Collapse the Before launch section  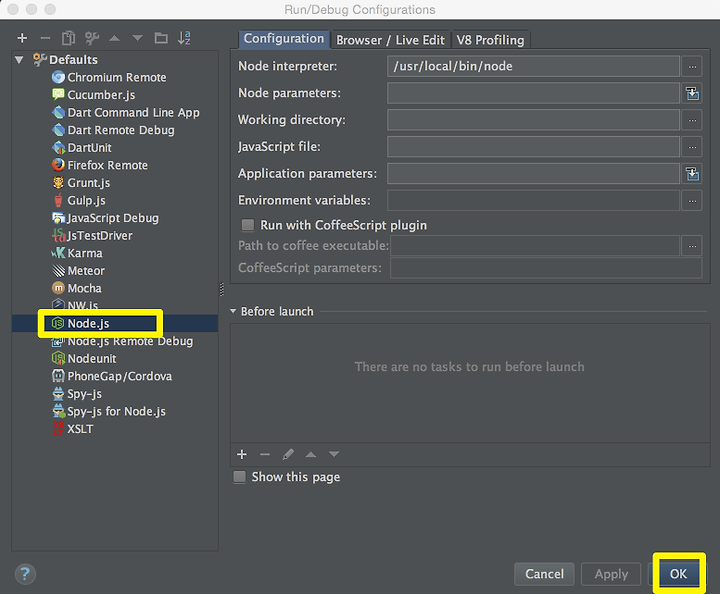pyautogui.click(x=233, y=311)
